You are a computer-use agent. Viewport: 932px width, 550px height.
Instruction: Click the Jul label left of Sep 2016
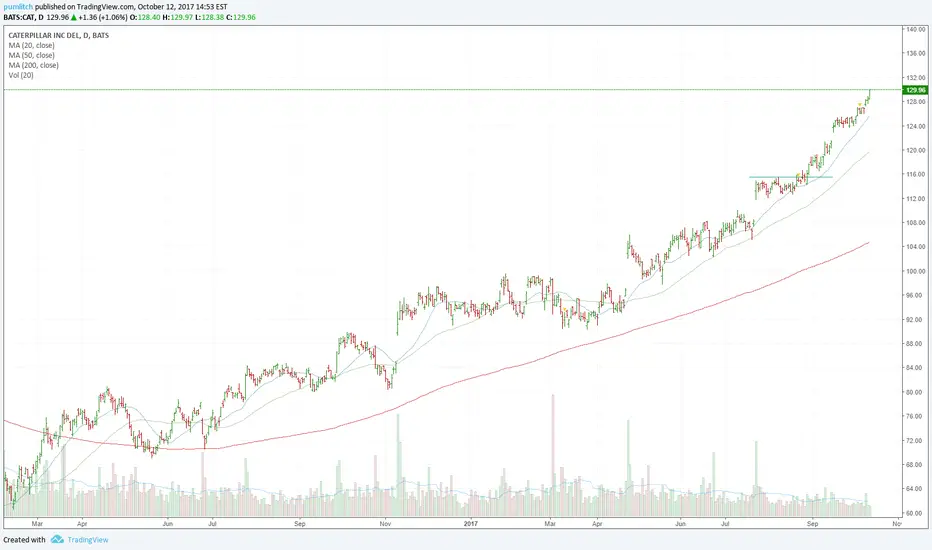pos(212,524)
